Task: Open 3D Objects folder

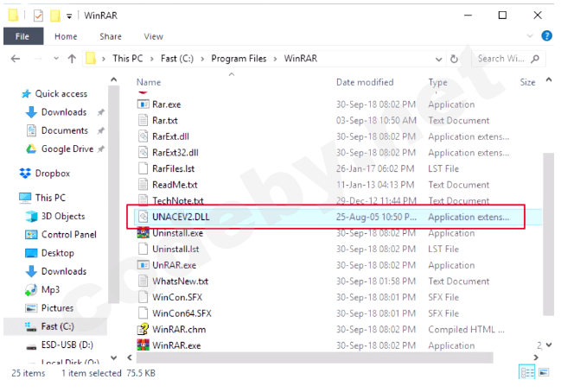Action: click(x=63, y=217)
